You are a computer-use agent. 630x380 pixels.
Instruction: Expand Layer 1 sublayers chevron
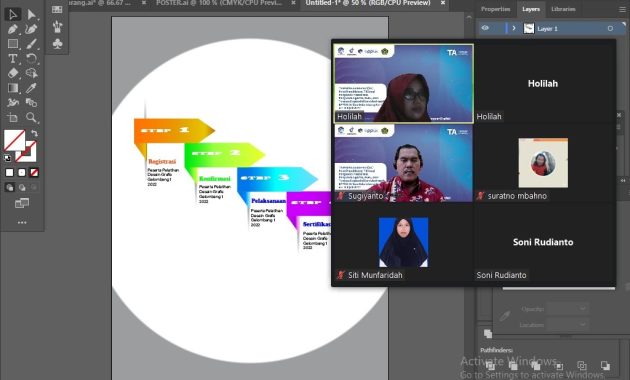pyautogui.click(x=513, y=29)
